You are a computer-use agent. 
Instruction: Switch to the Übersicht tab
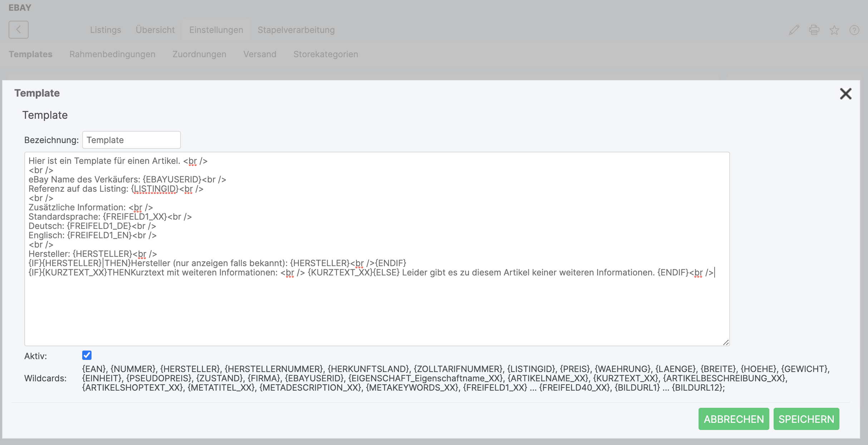tap(155, 30)
